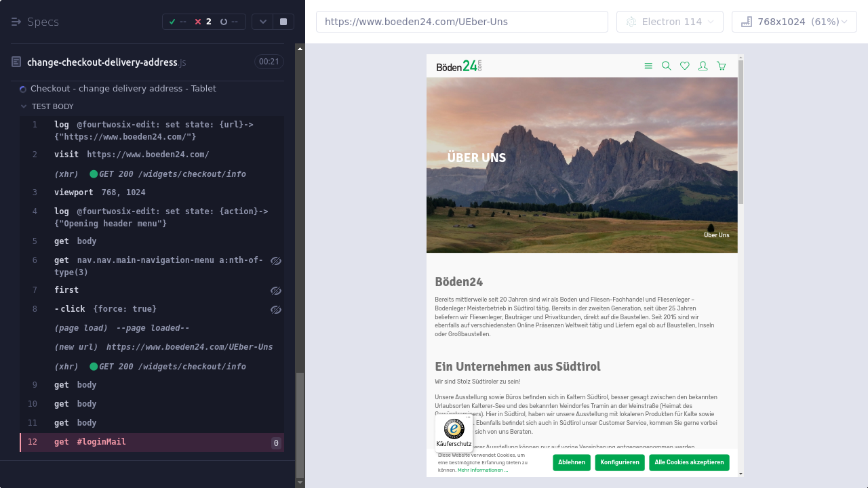Viewport: 868px width, 488px height.
Task: Click the Ablehnen cookie button
Action: (x=571, y=462)
